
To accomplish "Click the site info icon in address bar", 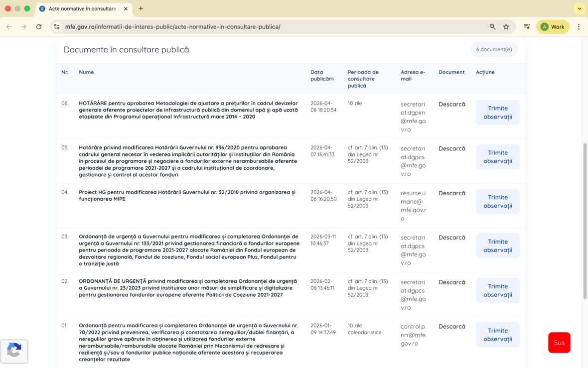I will [57, 27].
